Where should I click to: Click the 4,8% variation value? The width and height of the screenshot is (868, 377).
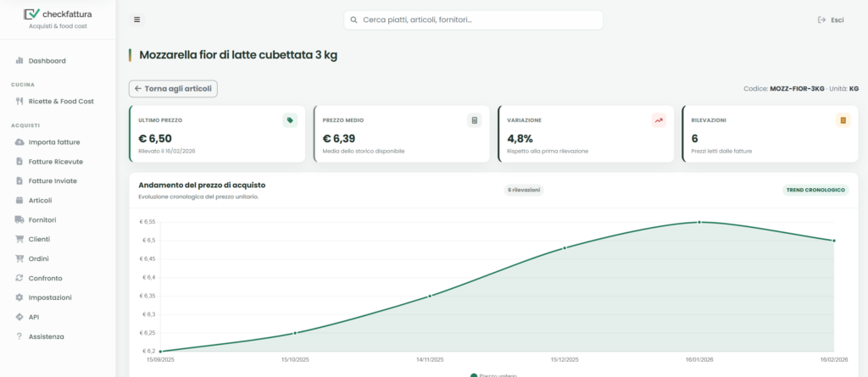[520, 138]
